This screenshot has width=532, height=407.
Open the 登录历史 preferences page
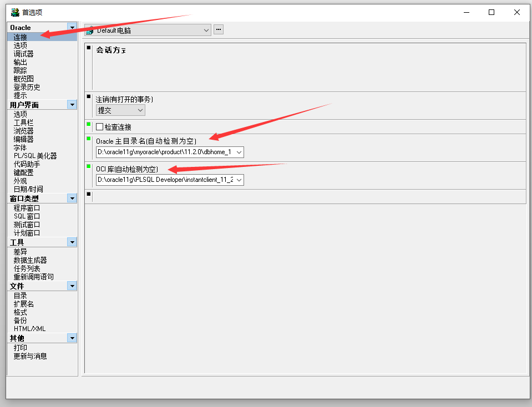point(27,87)
